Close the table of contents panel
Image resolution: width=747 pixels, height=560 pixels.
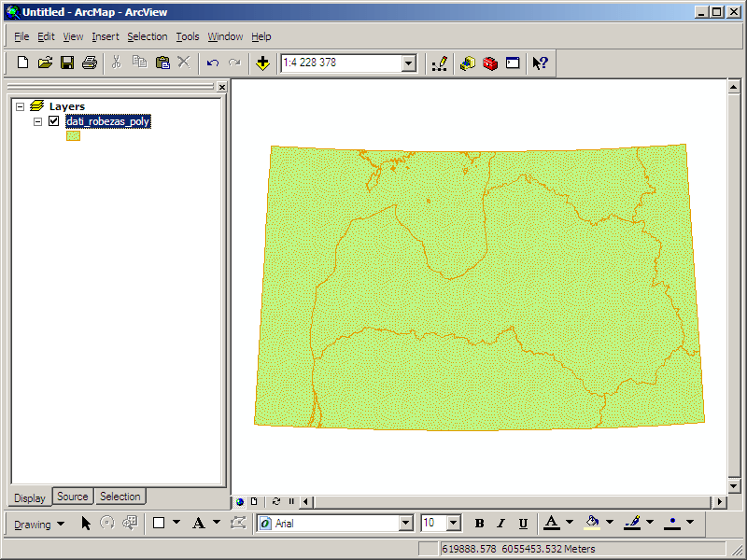tap(222, 87)
